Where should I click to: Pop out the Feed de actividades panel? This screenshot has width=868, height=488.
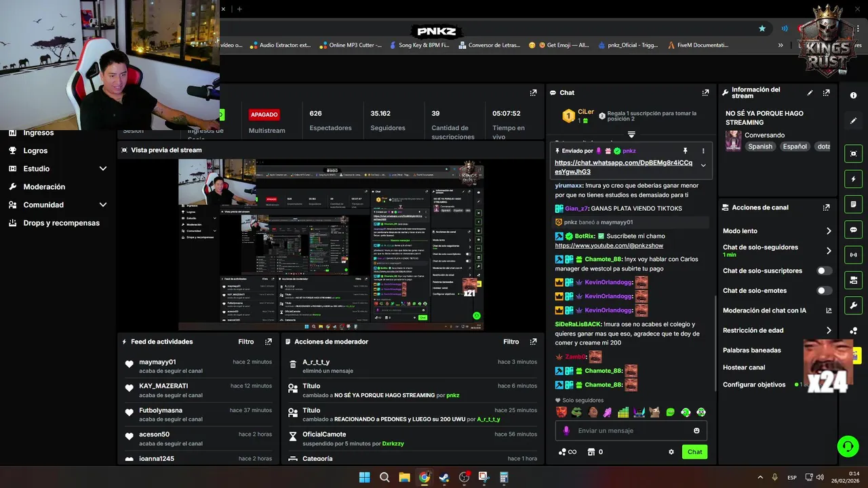pos(269,342)
